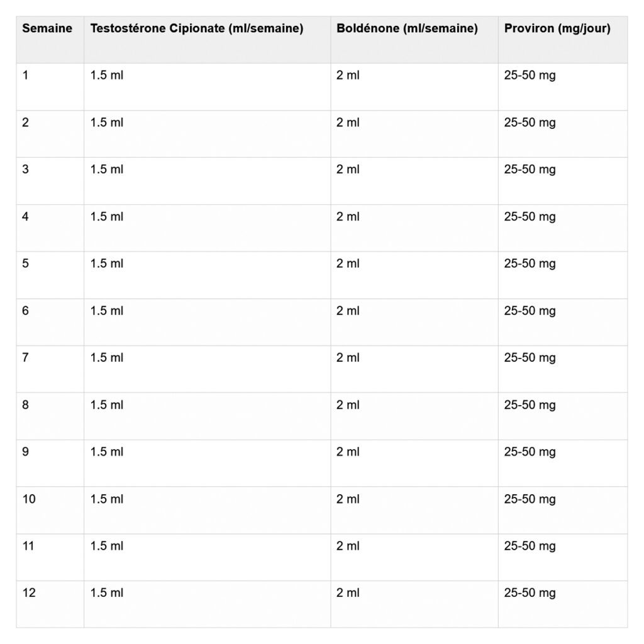Click week 10 in Semaine column
644x644 pixels.
(x=29, y=499)
